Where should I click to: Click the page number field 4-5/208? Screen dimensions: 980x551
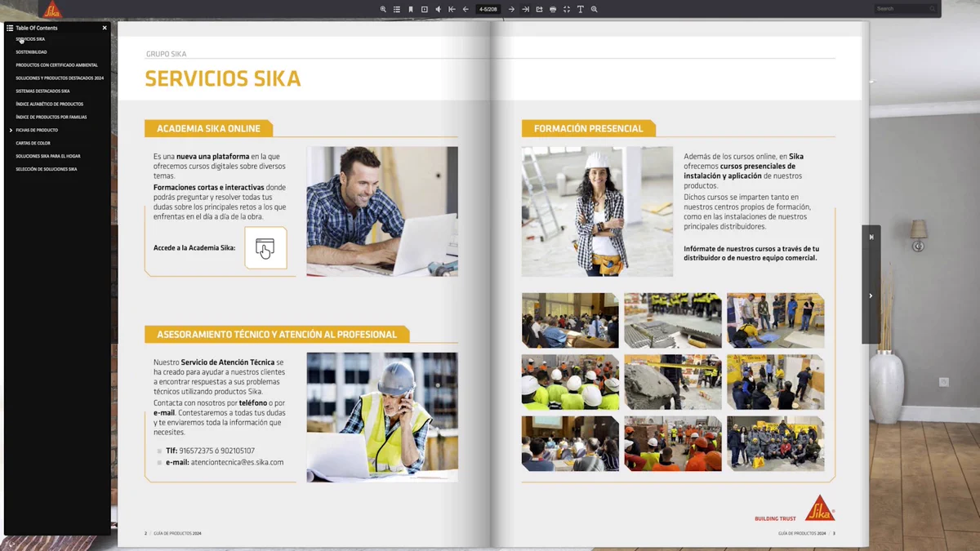pos(488,9)
